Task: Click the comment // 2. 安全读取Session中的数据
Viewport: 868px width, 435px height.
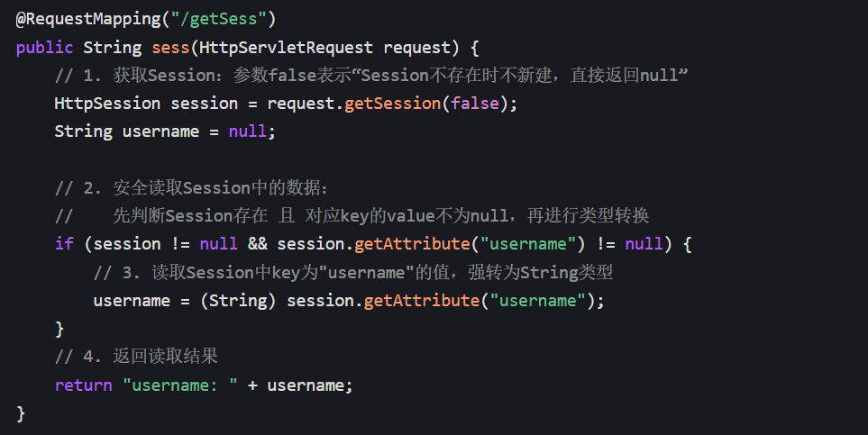Action: click(x=191, y=187)
